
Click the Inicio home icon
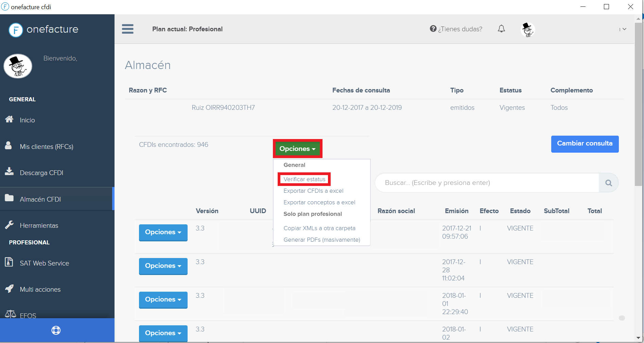9,119
